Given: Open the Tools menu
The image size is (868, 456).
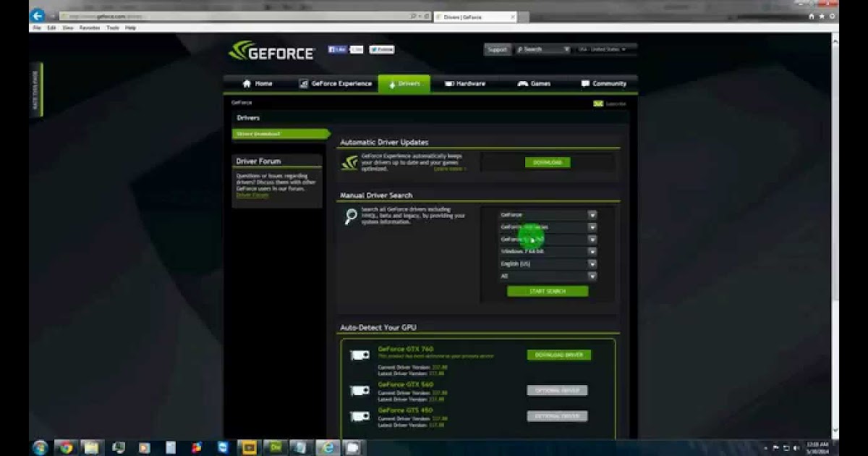Looking at the screenshot, I should click(113, 28).
